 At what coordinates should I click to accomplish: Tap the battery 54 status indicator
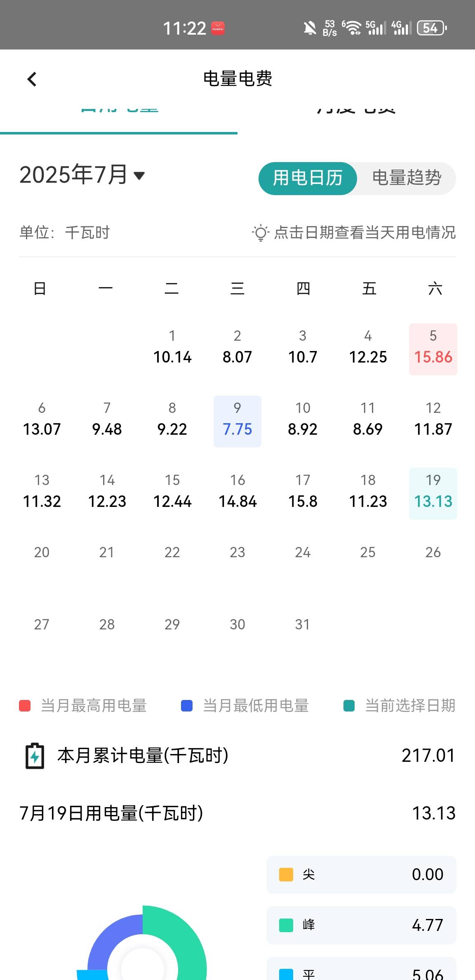[x=432, y=28]
